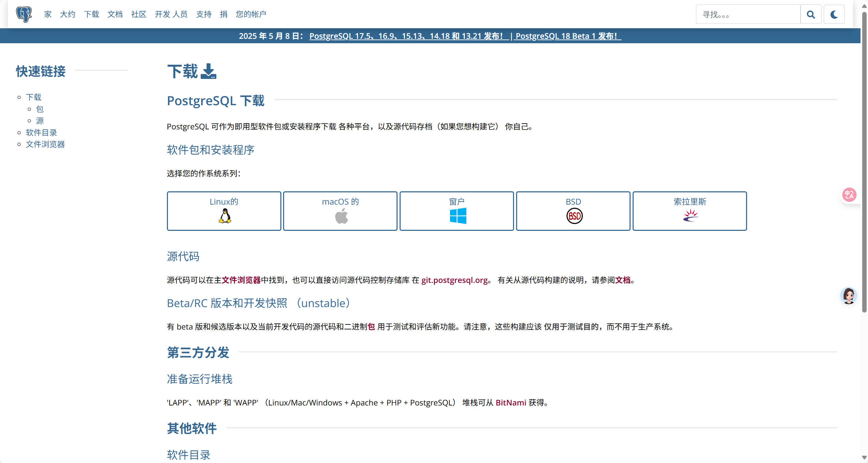Click the PostgreSQL elephant logo

pyautogui.click(x=24, y=14)
